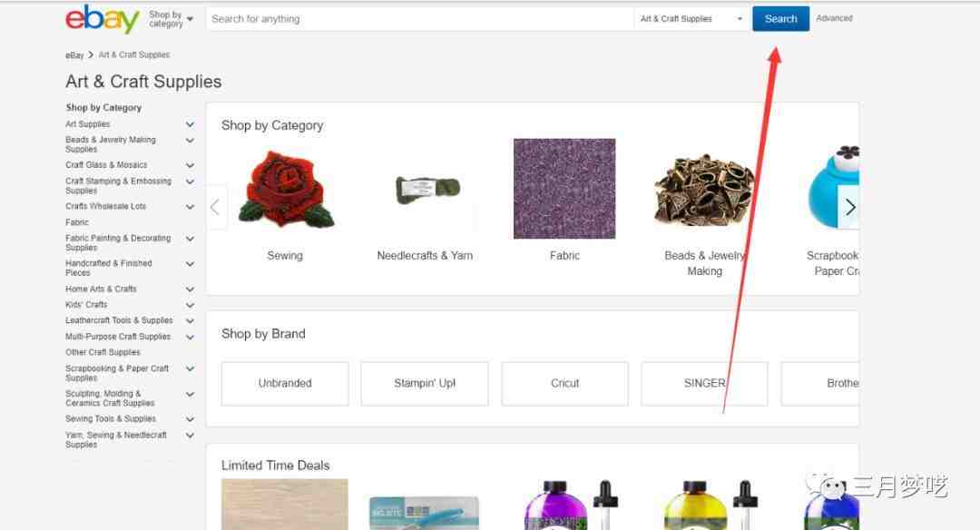Select the purple Fabric swatch image
Screen dimensions: 980x530
coord(564,189)
